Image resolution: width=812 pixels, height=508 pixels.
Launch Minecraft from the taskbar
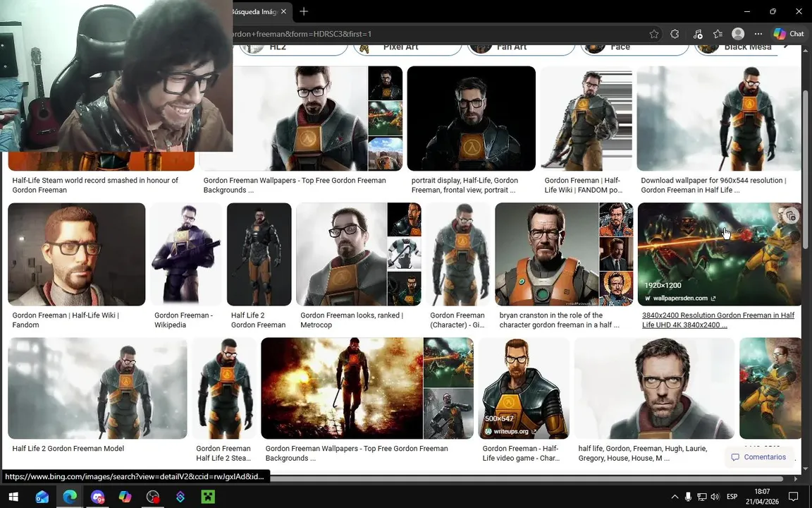pos(208,497)
